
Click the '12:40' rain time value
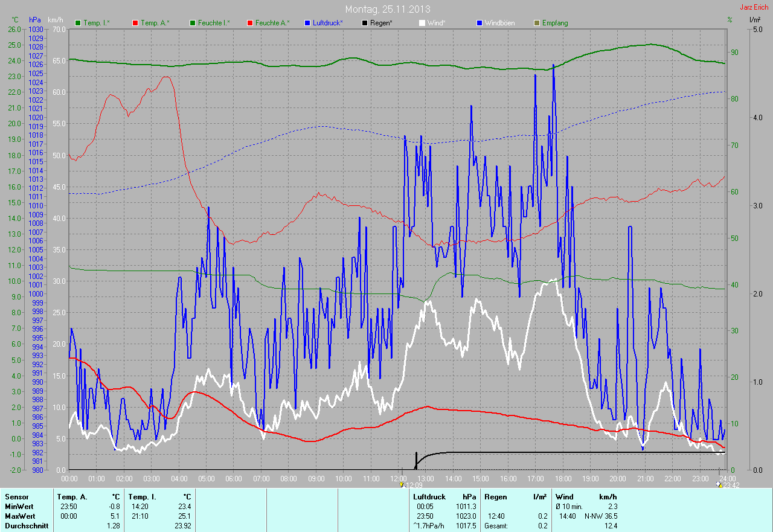[496, 516]
